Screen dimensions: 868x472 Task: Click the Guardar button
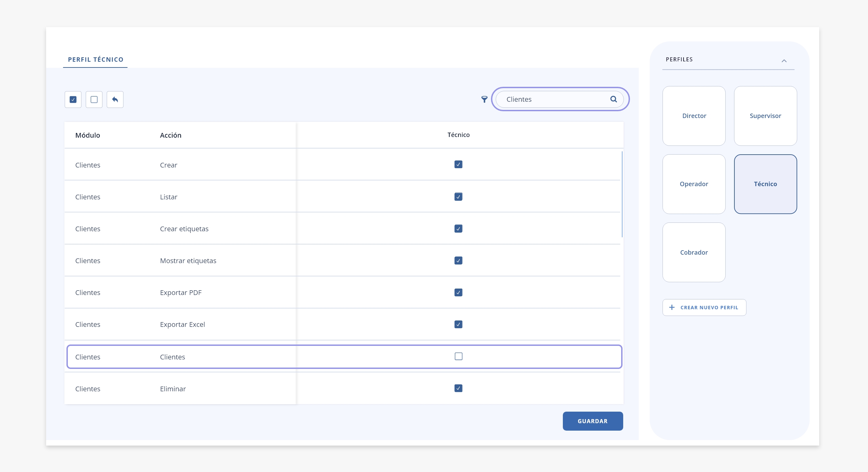593,421
